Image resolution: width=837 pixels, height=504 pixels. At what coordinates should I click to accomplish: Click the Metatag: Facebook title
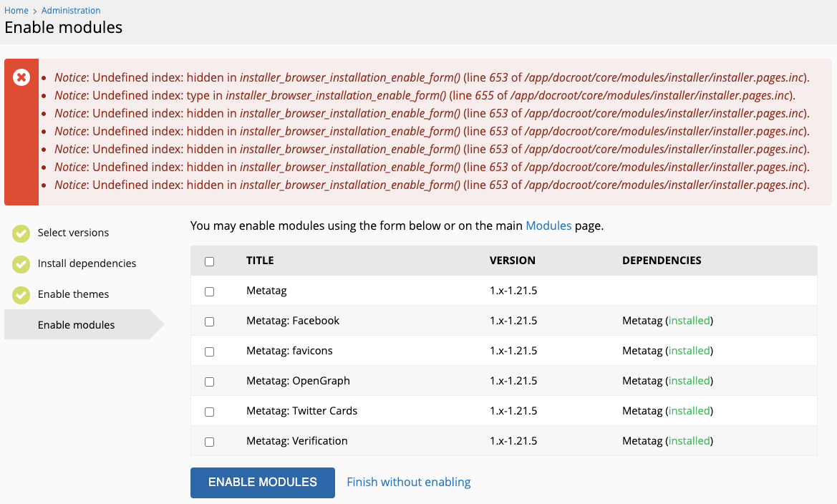point(293,321)
